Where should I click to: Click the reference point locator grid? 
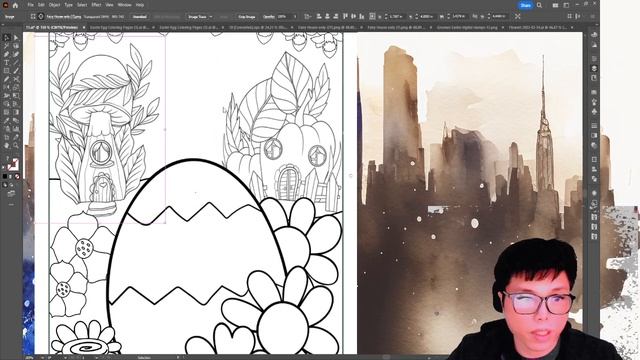(x=372, y=16)
